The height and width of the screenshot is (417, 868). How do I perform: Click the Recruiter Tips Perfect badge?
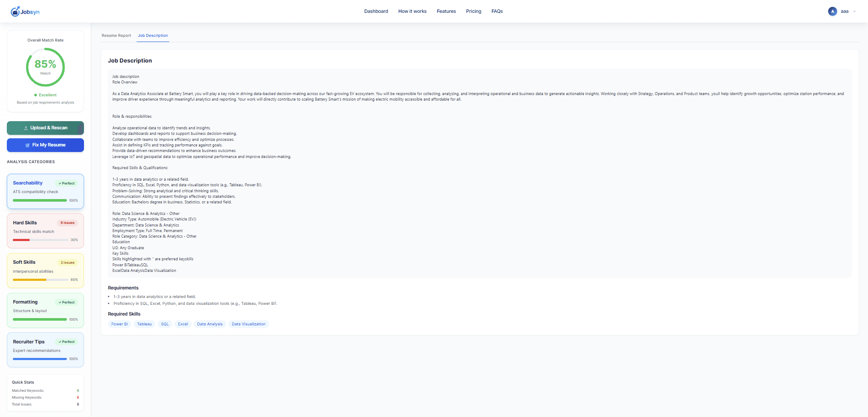(67, 342)
